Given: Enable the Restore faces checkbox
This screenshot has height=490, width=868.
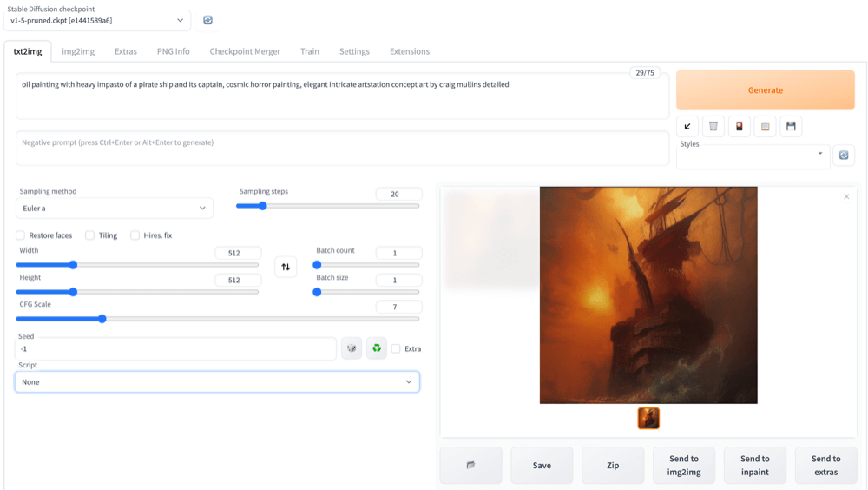Looking at the screenshot, I should point(21,235).
